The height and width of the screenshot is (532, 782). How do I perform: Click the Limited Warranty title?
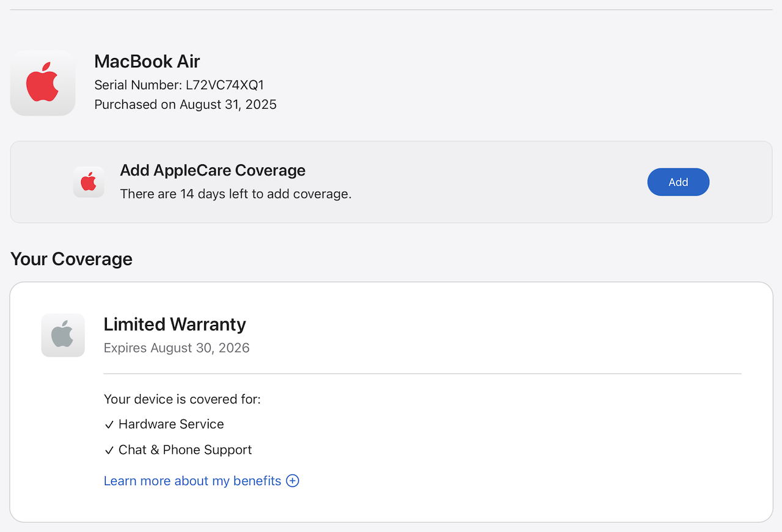(175, 324)
